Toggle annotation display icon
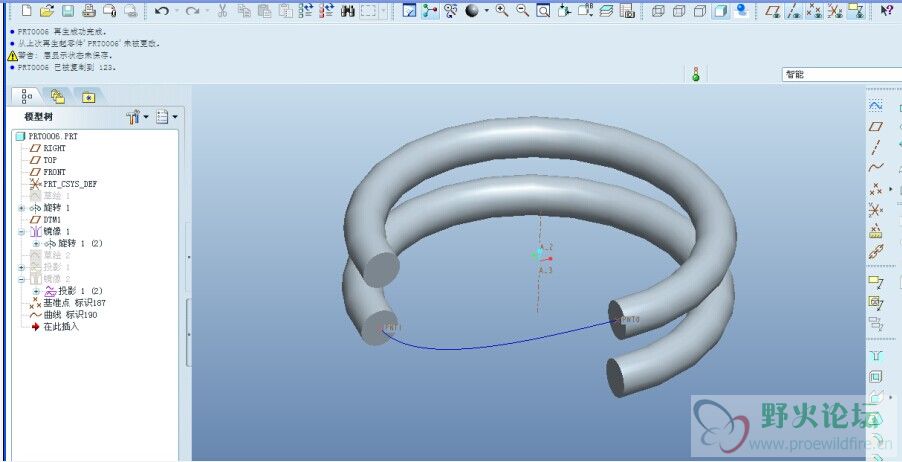This screenshot has width=902, height=462. coord(856,11)
